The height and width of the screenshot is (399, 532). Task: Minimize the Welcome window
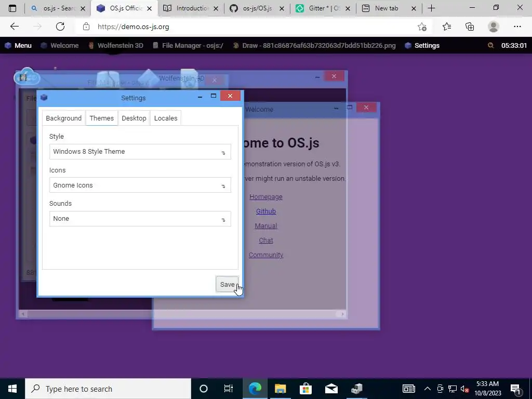point(336,108)
